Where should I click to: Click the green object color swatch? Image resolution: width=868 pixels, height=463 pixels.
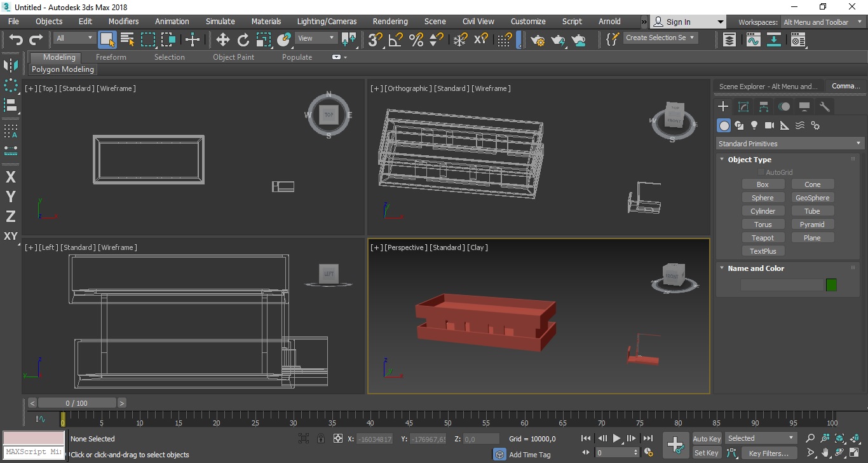click(x=831, y=285)
